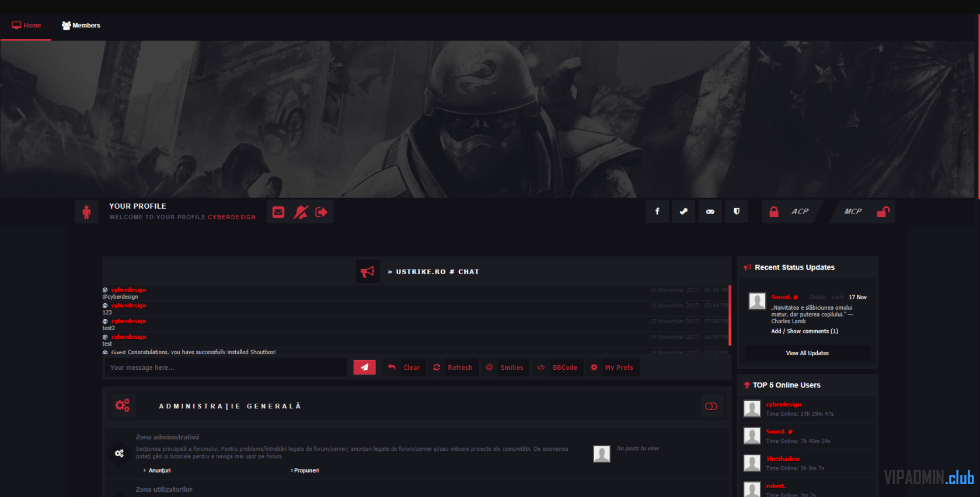The image size is (980, 497).
Task: Send the chat message with paper plane button
Action: 364,367
